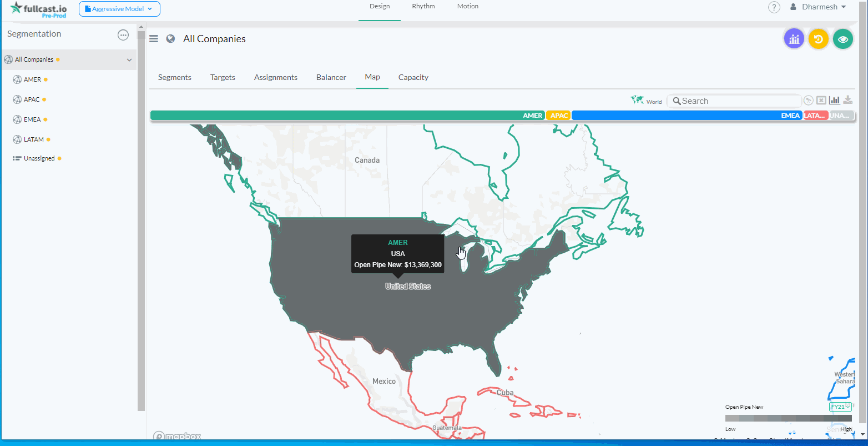
Task: Toggle the hamburger menu beside All Companies
Action: 154,39
